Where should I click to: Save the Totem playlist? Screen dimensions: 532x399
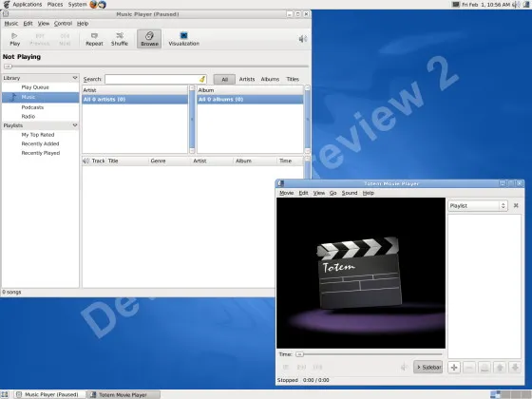(x=484, y=368)
